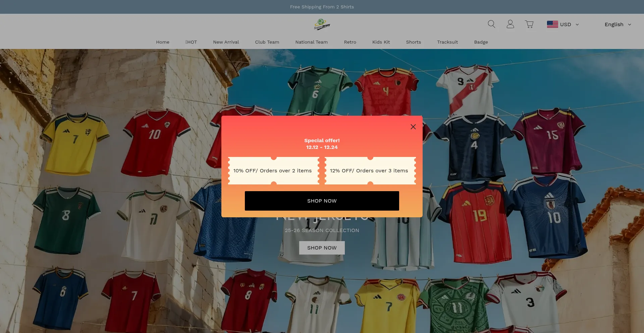The width and height of the screenshot is (644, 333).
Task: Open Kids Kit category
Action: pos(381,42)
